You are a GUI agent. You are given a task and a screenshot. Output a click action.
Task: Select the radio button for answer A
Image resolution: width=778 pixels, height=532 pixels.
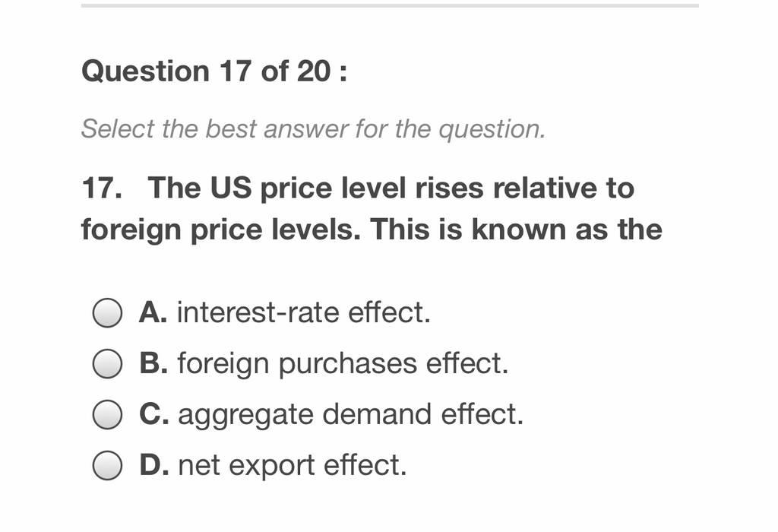(107, 313)
